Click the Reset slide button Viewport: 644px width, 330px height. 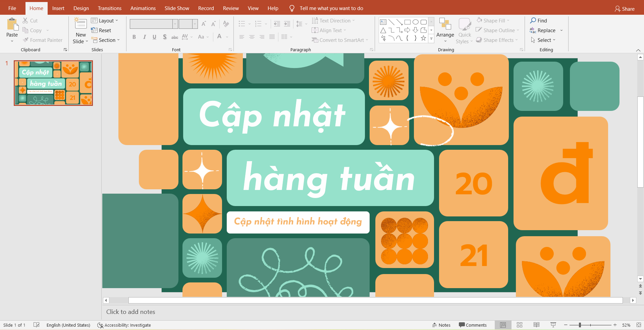101,30
